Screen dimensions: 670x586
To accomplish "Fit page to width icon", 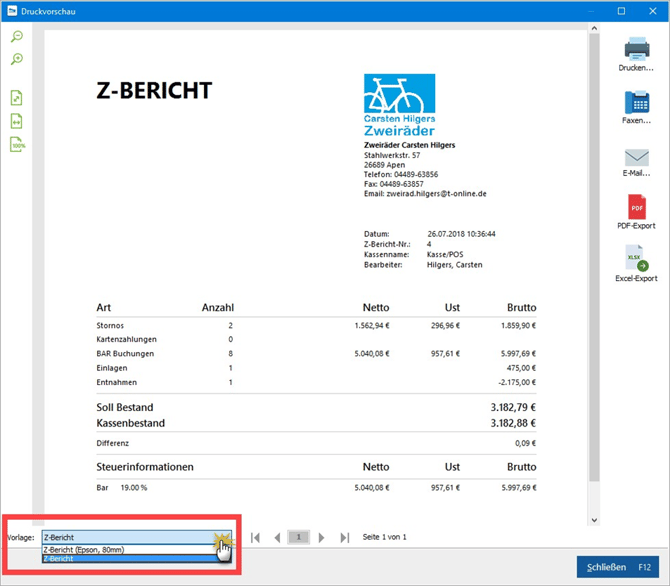I will point(17,121).
